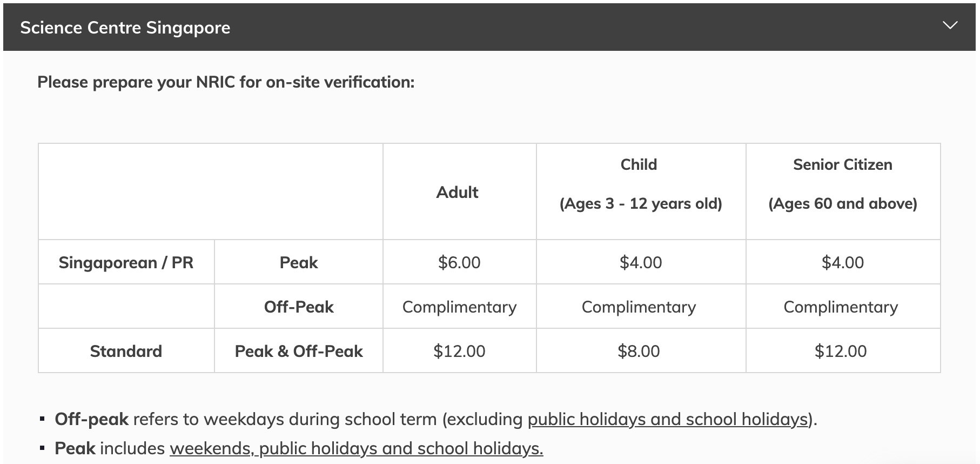980x464 pixels.
Task: Click the child off-peak Complimentary cell
Action: (x=639, y=307)
